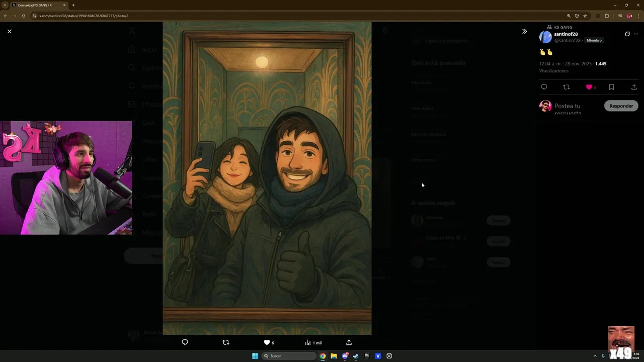644x362 pixels.
Task: Show hidden system tray icons
Action: 595,356
